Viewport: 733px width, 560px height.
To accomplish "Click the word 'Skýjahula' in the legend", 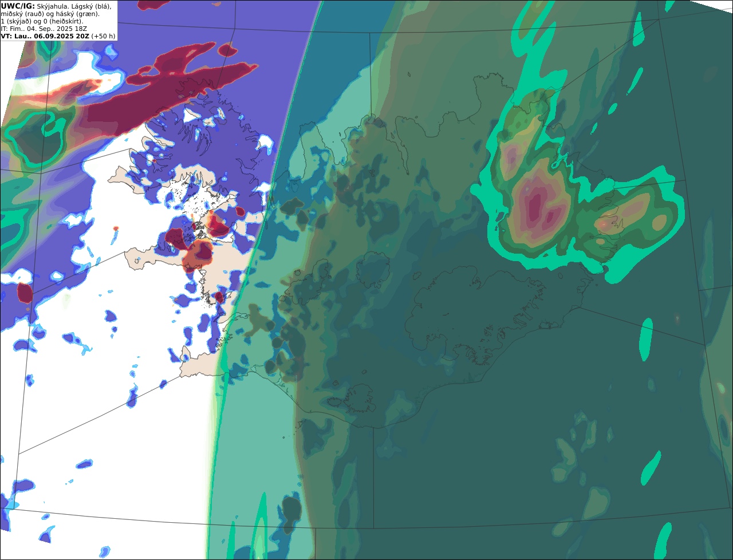I will (52, 7).
